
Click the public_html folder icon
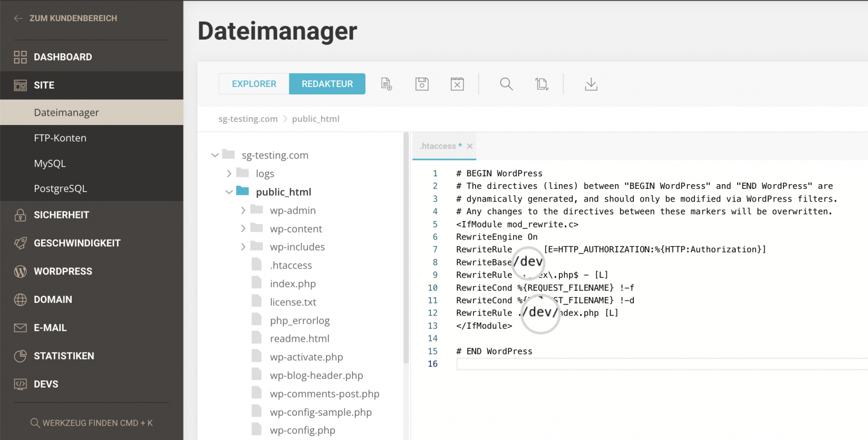pos(243,191)
